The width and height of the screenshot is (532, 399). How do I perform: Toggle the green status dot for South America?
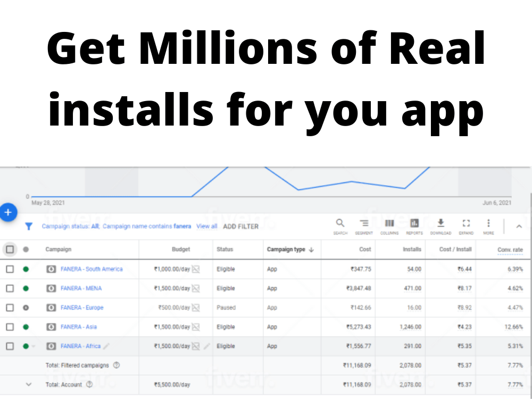tap(26, 269)
